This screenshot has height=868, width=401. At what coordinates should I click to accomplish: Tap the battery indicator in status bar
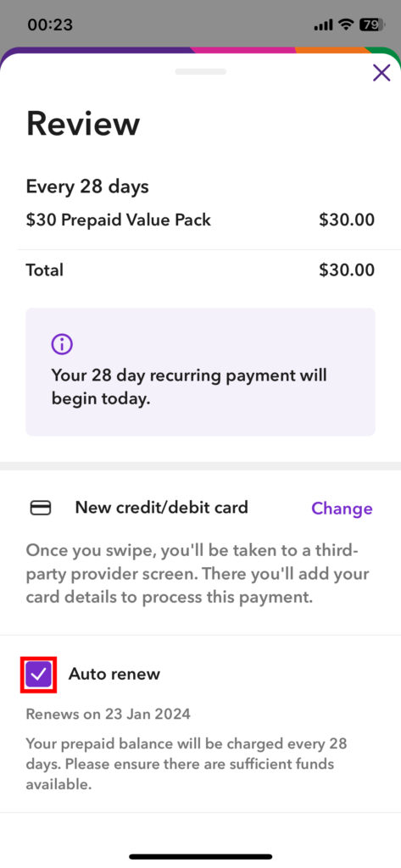tap(370, 25)
